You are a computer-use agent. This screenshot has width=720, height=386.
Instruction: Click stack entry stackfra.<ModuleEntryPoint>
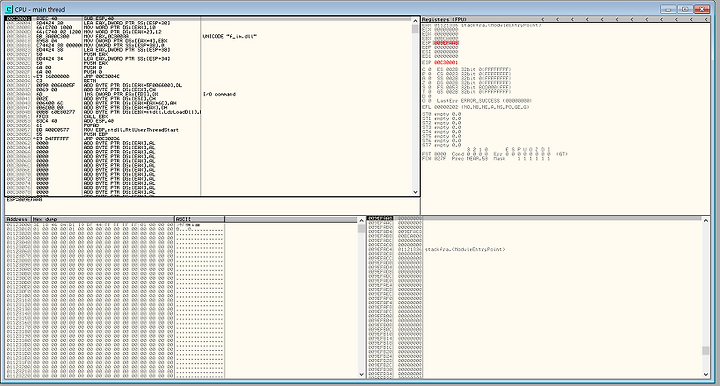pyautogui.click(x=465, y=250)
